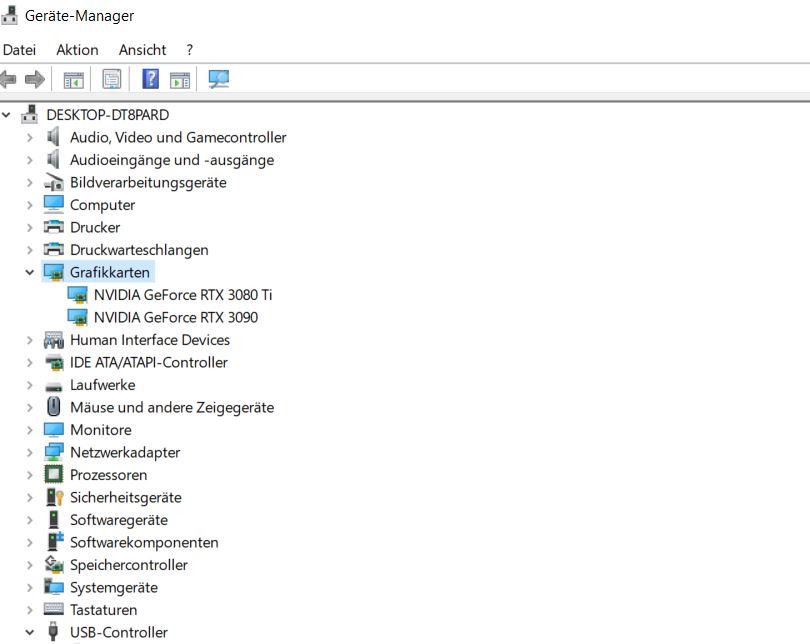Collapse the Grafikkarten category chevron
Screen dimensions: 810x644
30,272
